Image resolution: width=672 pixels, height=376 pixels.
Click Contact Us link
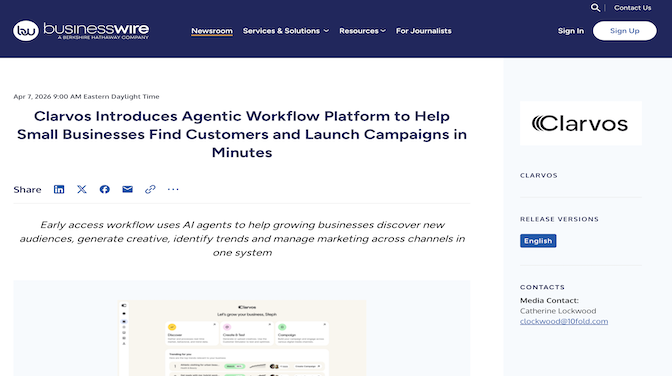pyautogui.click(x=632, y=8)
